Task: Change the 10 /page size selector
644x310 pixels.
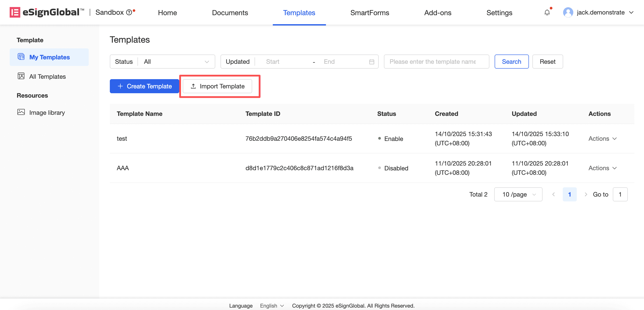Action: [x=518, y=194]
